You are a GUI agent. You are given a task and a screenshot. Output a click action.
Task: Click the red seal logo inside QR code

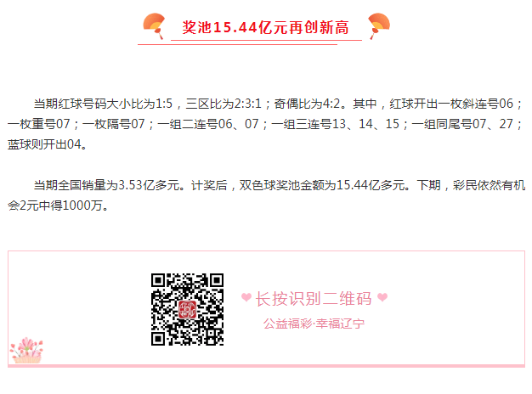[x=187, y=309]
